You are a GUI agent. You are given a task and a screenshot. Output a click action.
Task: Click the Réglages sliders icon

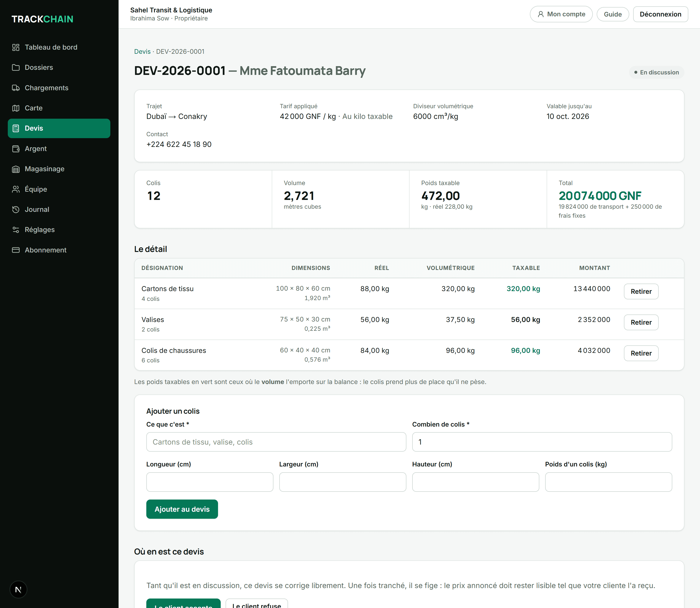(16, 230)
